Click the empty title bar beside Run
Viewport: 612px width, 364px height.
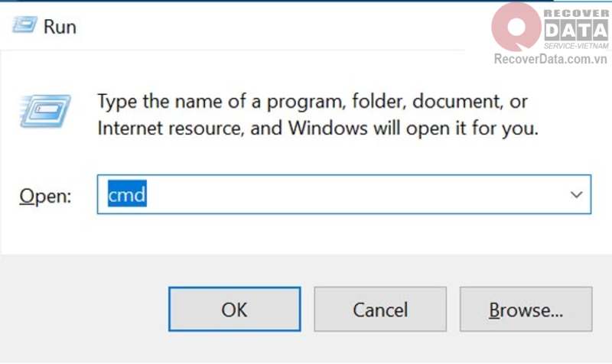click(268, 27)
